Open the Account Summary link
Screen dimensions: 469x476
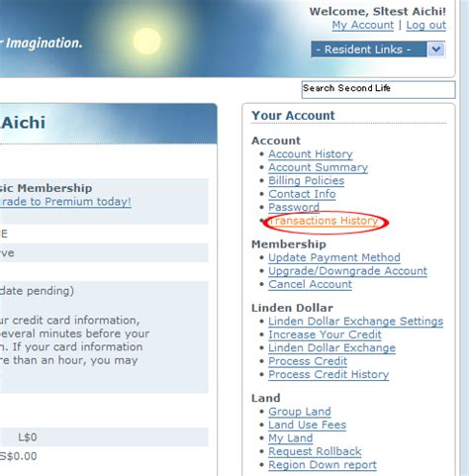coord(318,167)
